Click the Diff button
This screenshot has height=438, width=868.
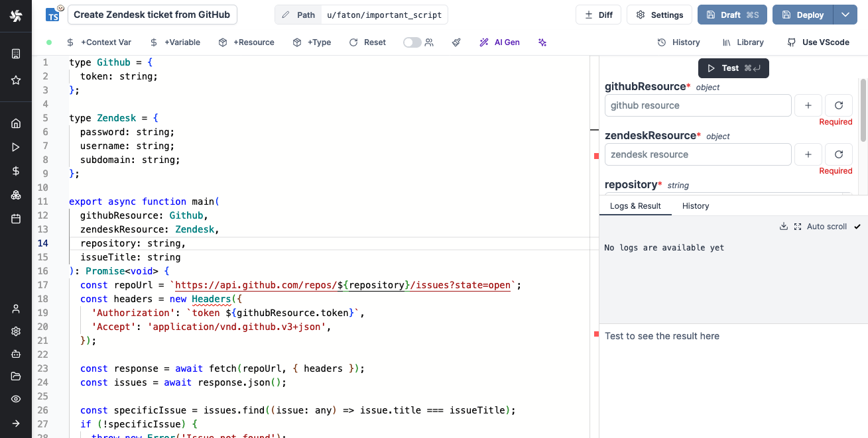[598, 15]
